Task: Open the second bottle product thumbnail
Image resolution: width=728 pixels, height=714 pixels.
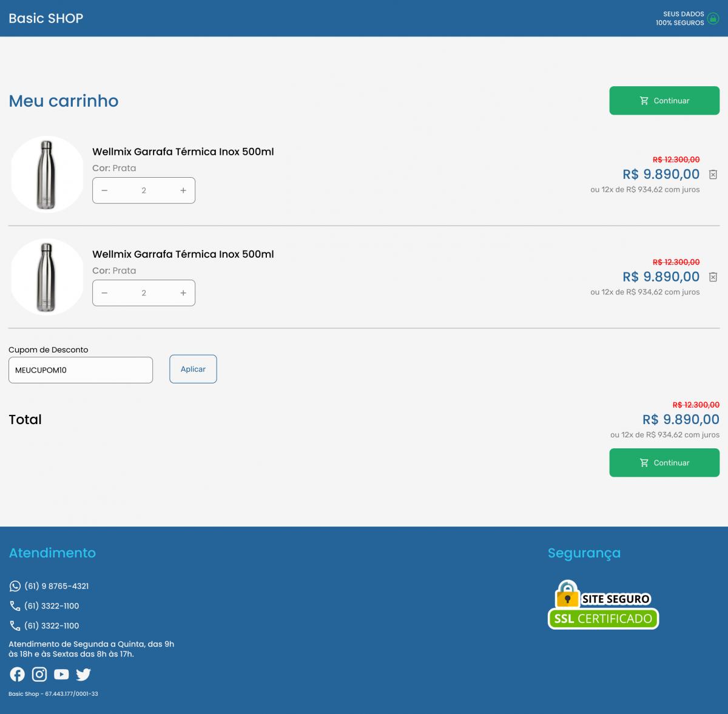Action: (x=47, y=277)
